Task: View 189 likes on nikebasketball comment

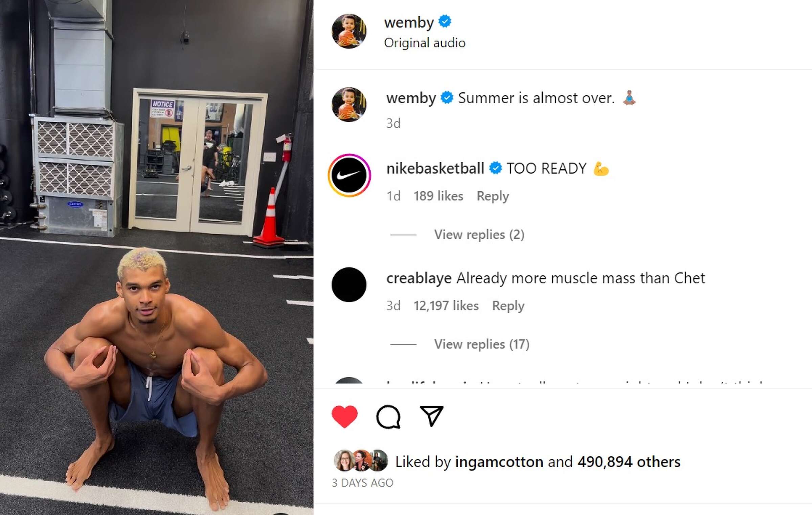Action: coord(438,196)
